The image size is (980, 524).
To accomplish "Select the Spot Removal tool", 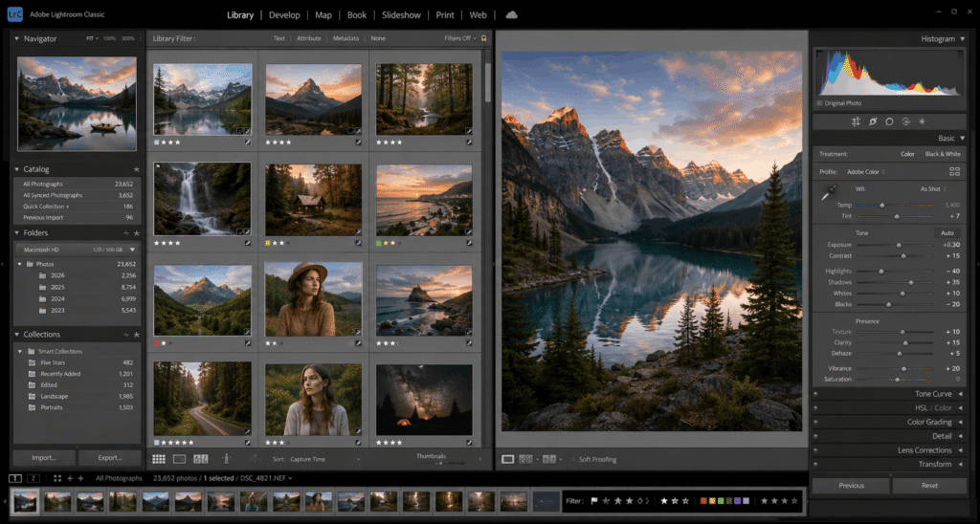I will [x=873, y=121].
